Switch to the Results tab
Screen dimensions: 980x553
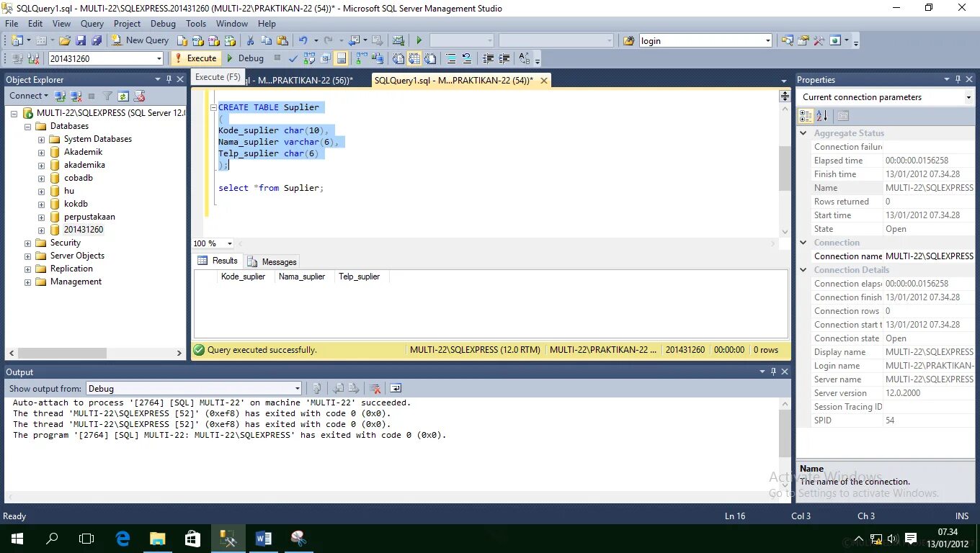[218, 261]
